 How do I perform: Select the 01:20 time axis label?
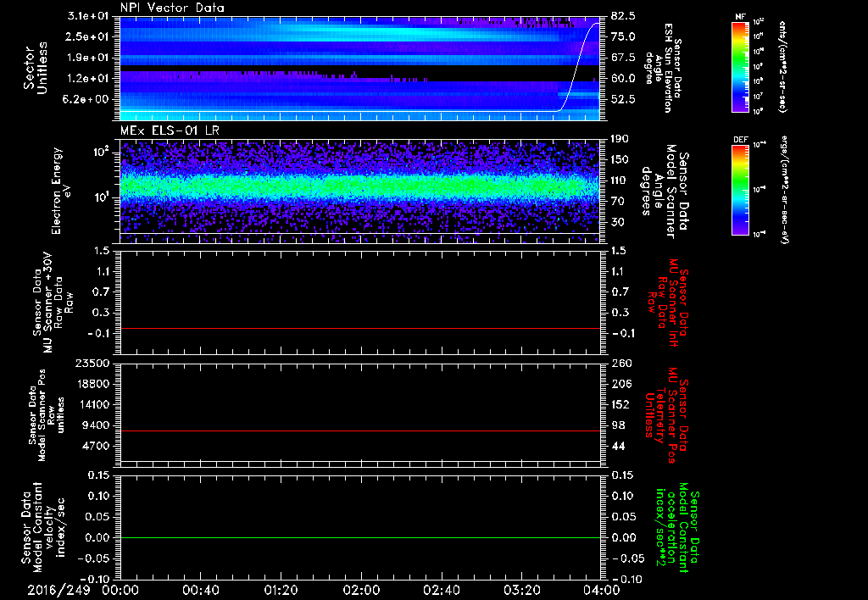tap(281, 589)
